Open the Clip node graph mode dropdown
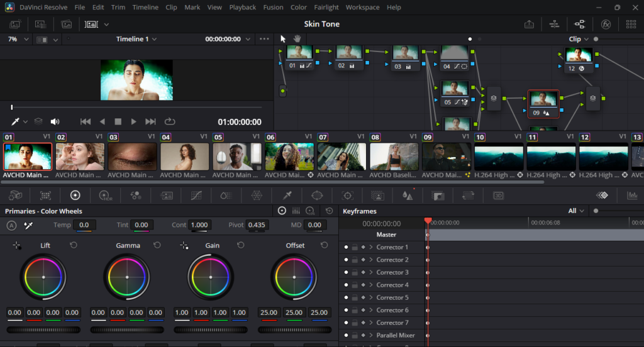Image resolution: width=644 pixels, height=347 pixels. 579,39
